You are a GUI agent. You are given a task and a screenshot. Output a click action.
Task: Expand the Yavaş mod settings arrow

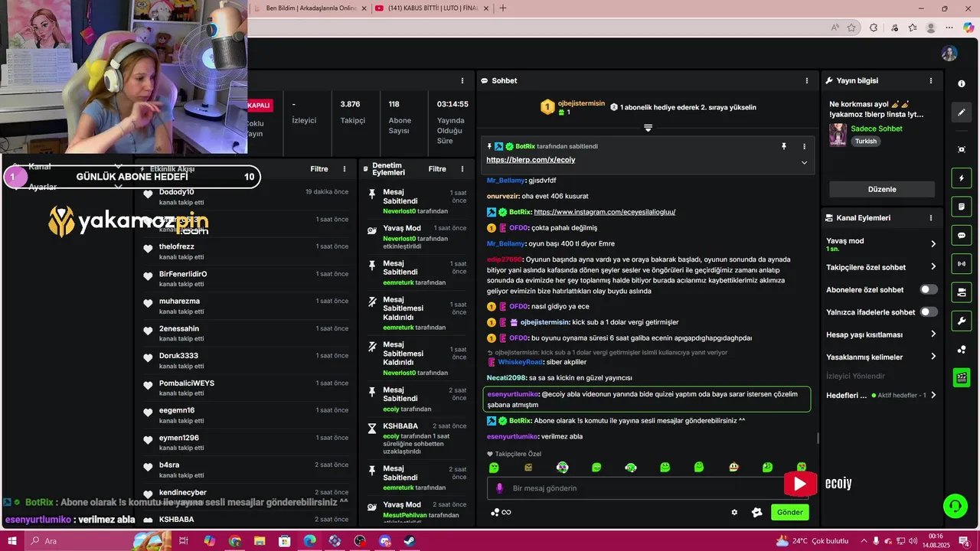pyautogui.click(x=933, y=244)
